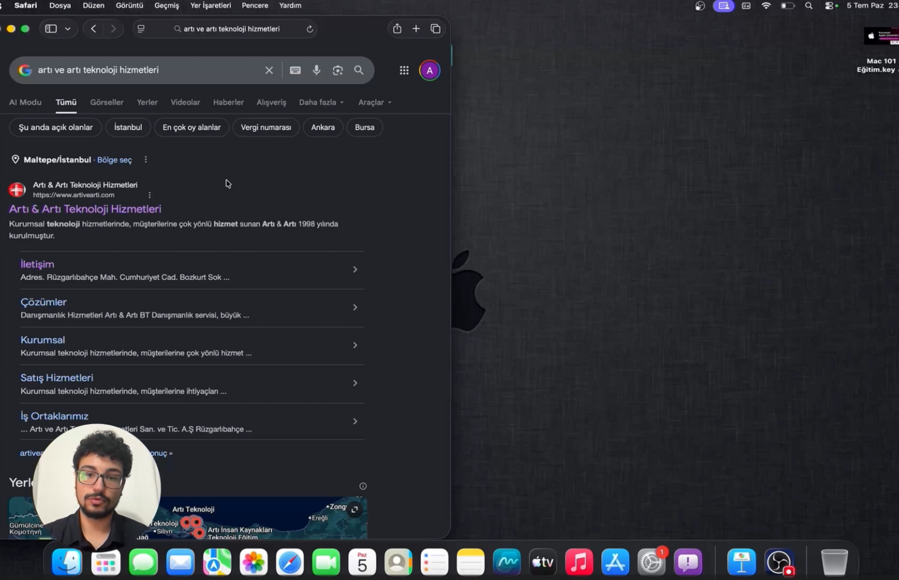Expand the Çözümler row chevron
The height and width of the screenshot is (580, 899).
(x=355, y=307)
